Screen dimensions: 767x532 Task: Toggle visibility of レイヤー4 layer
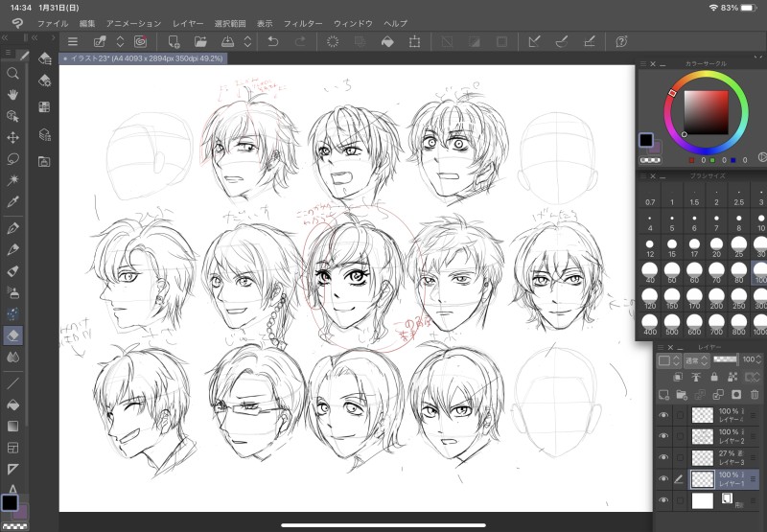(x=663, y=415)
